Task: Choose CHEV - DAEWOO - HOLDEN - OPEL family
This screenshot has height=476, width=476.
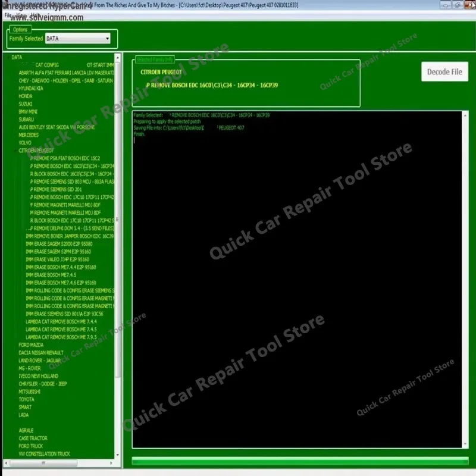Action: [65, 80]
